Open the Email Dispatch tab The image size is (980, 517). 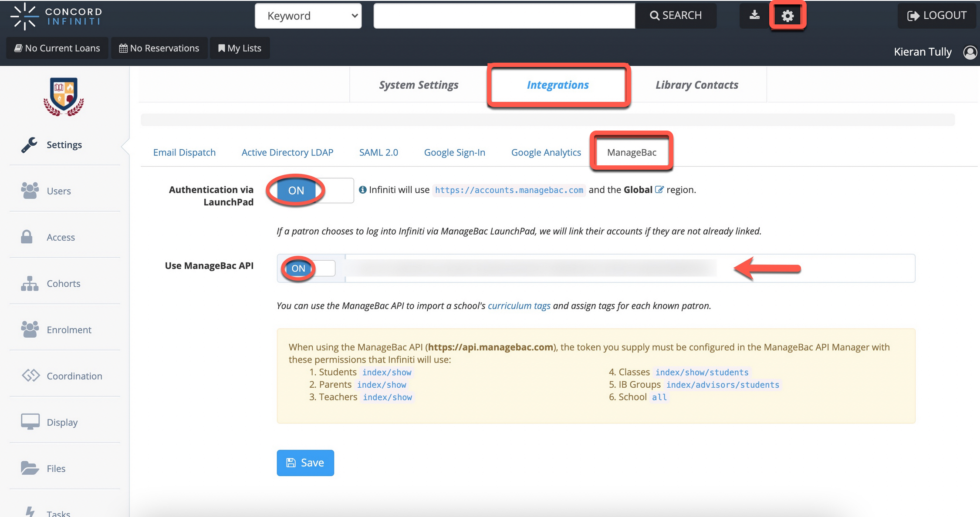pyautogui.click(x=184, y=152)
